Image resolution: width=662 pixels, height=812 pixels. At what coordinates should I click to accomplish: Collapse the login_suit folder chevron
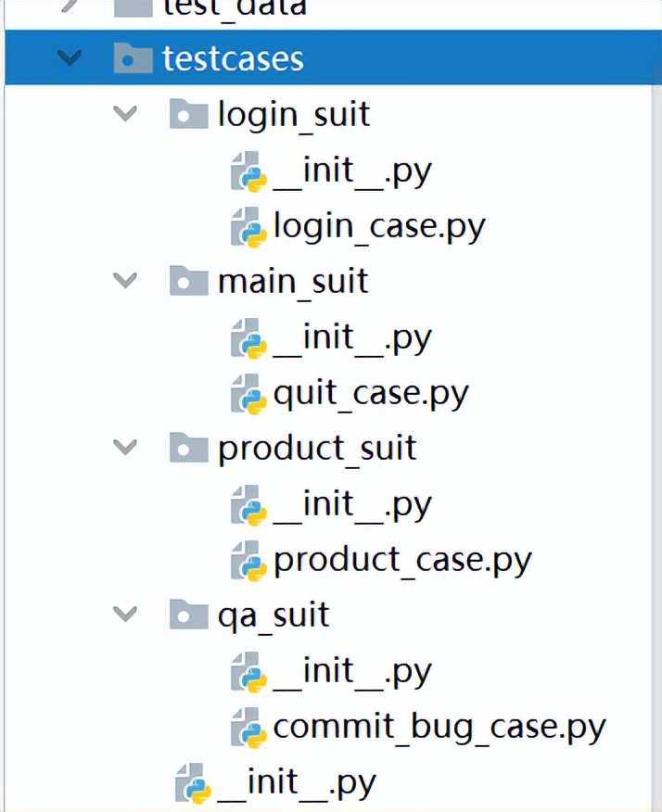pos(124,114)
